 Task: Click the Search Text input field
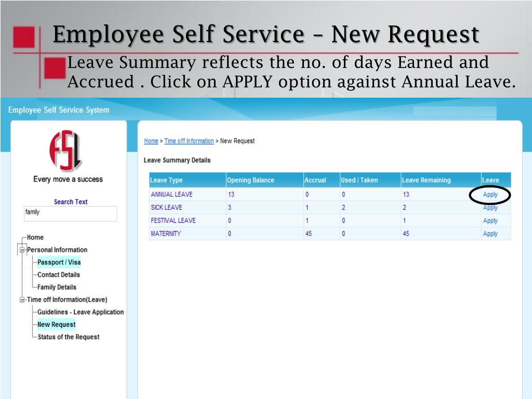click(71, 214)
